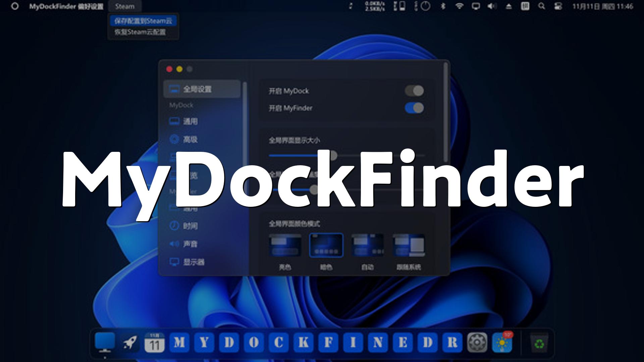The image size is (644, 362).
Task: Click the N letter tile in the dock
Action: point(378,343)
